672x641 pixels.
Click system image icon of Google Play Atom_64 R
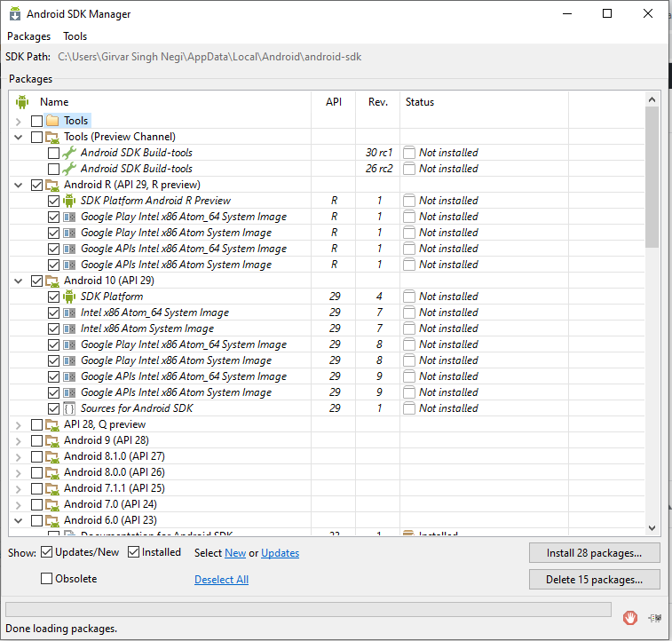pyautogui.click(x=69, y=217)
